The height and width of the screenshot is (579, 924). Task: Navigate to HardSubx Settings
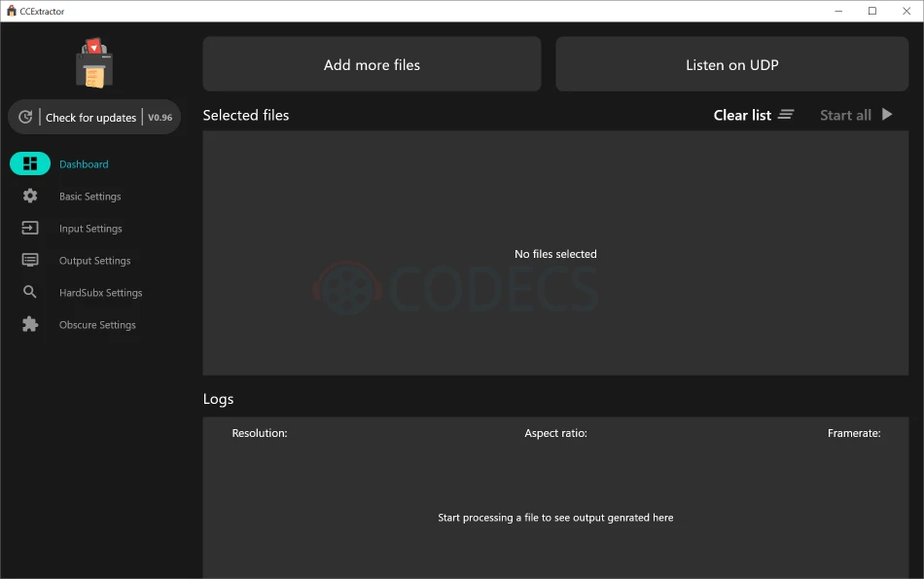(x=100, y=292)
